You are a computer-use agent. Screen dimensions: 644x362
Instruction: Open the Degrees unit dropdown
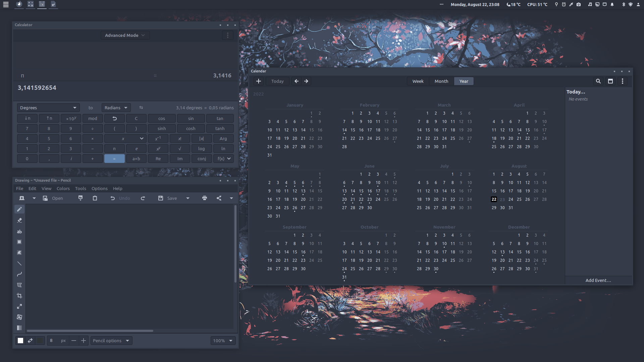48,108
